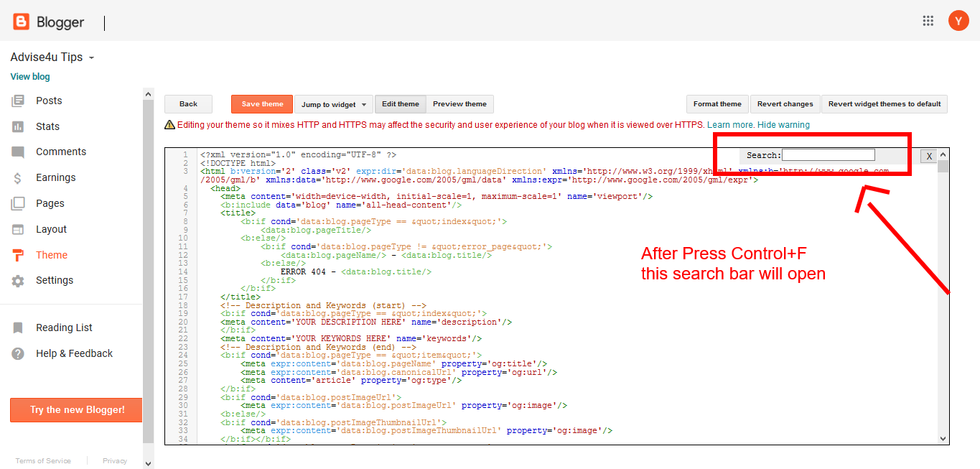Click the Save theme button

pyautogui.click(x=262, y=104)
